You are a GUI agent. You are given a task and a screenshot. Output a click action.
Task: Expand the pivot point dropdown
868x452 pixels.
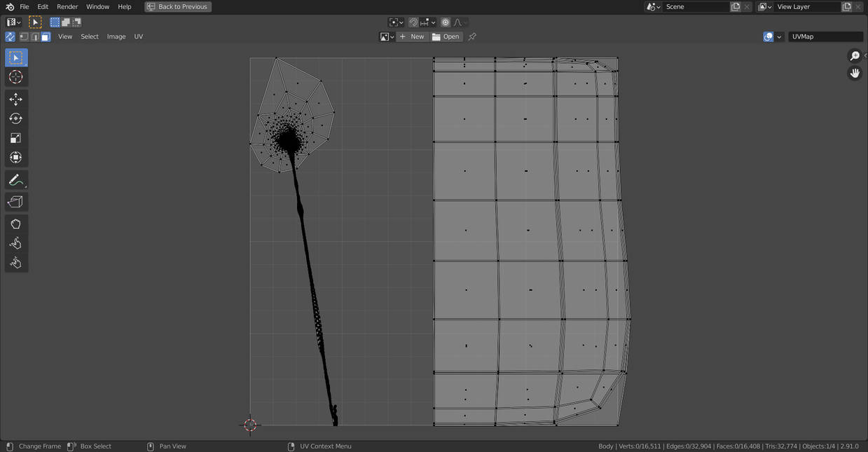397,22
